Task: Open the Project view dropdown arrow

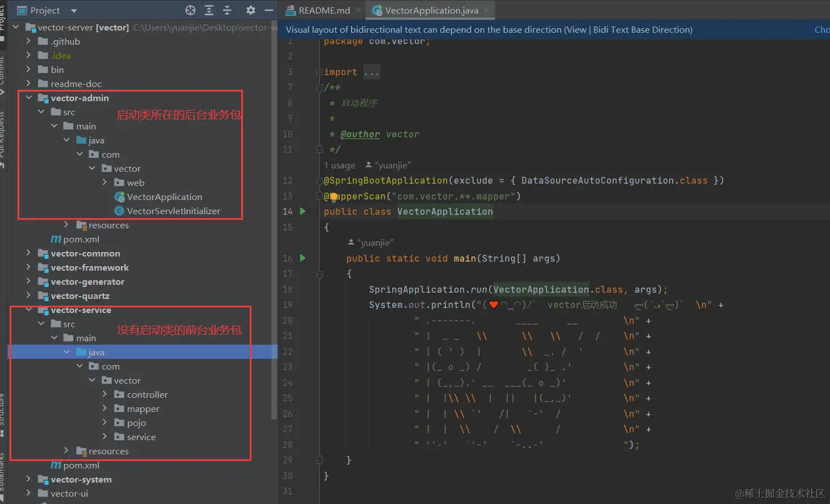Action: click(x=74, y=11)
